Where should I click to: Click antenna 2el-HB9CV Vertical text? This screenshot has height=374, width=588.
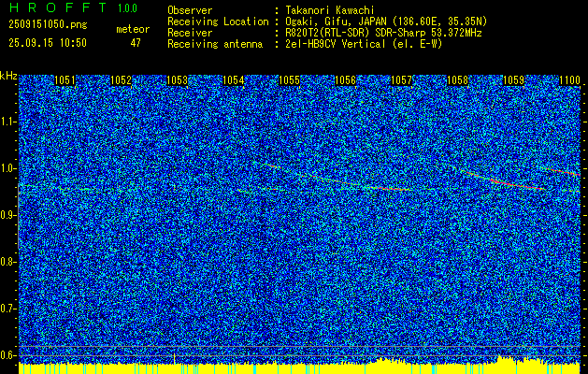365,44
